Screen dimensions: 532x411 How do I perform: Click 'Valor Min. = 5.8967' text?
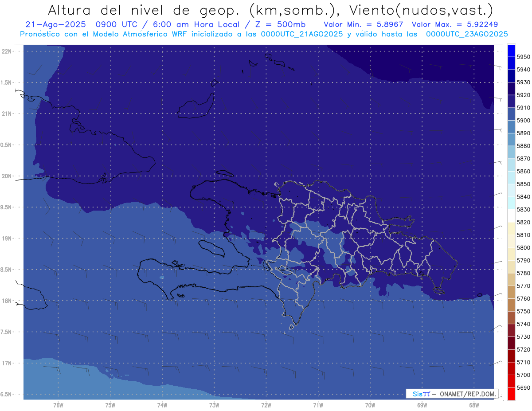point(363,24)
